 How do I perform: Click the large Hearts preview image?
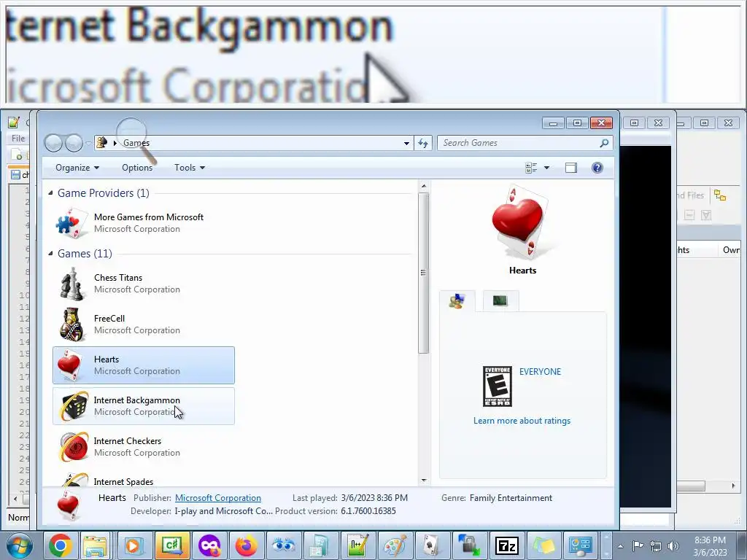tap(522, 223)
